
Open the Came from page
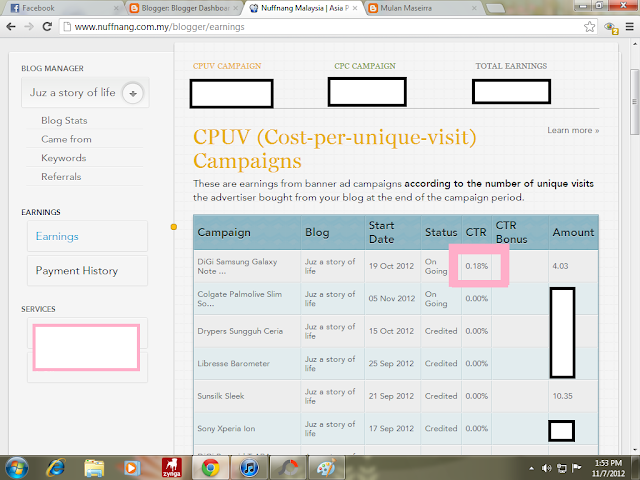point(66,139)
